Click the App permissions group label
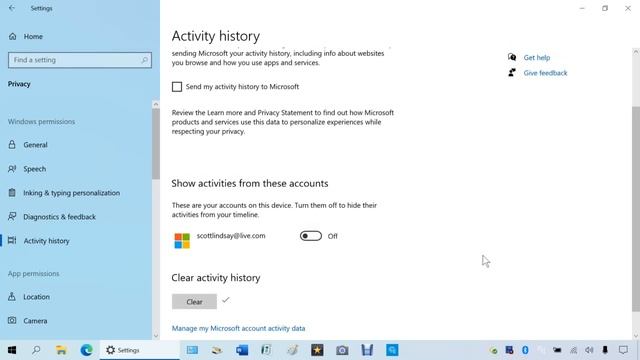The height and width of the screenshot is (360, 640). (33, 273)
